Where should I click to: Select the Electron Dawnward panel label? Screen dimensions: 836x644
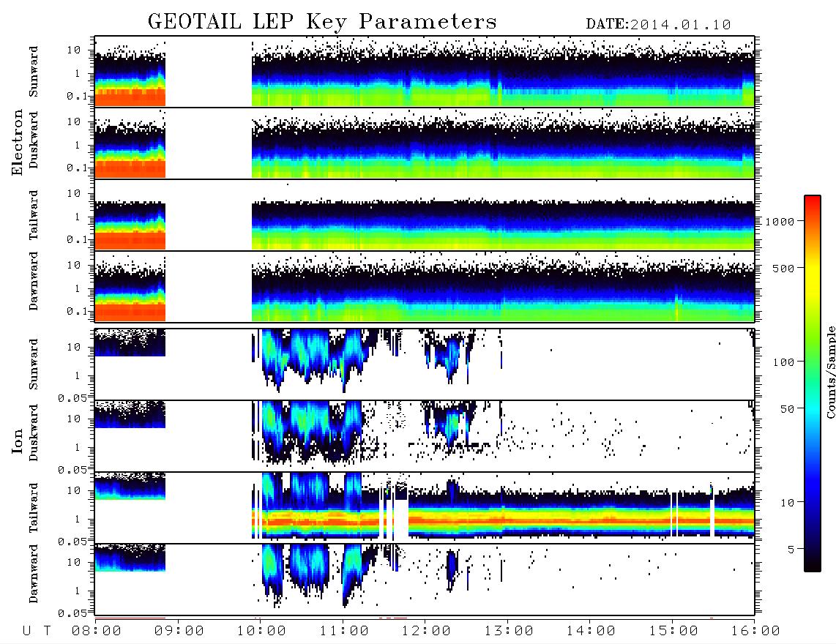[34, 281]
